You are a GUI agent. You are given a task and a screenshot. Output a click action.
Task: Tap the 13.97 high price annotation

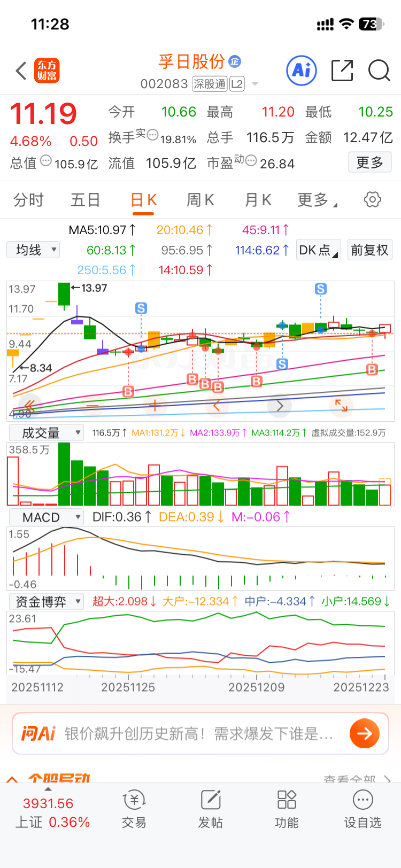[89, 288]
